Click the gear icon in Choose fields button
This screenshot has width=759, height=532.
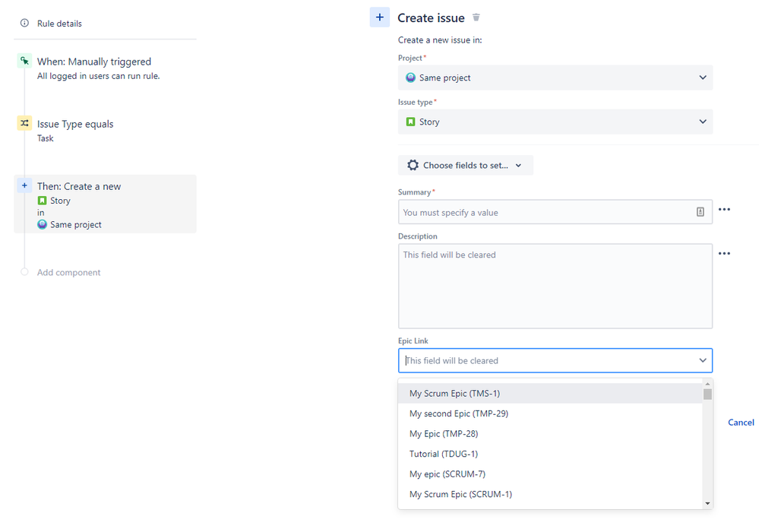412,165
